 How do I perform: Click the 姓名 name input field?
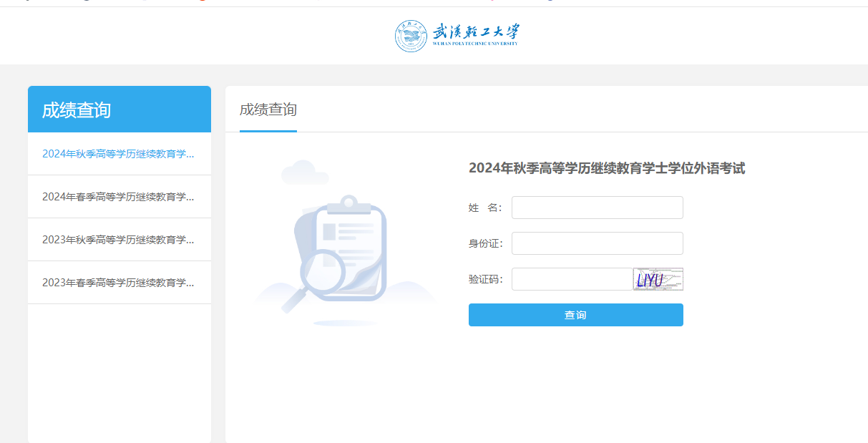click(x=597, y=208)
